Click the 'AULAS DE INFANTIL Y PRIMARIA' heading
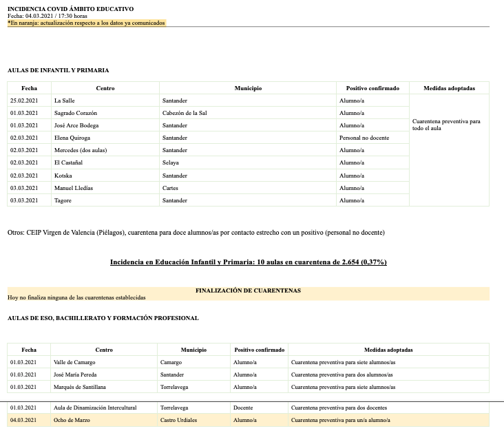Screen dimensions: 504x433 click(58, 70)
